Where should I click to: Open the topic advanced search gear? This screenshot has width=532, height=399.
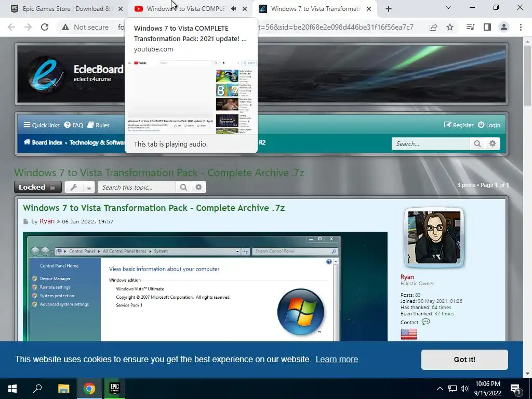click(198, 187)
